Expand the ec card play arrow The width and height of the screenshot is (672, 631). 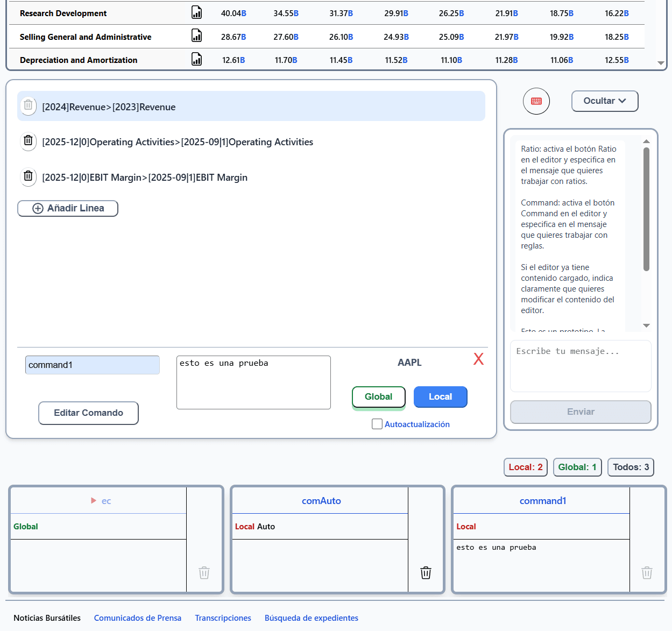(x=94, y=501)
